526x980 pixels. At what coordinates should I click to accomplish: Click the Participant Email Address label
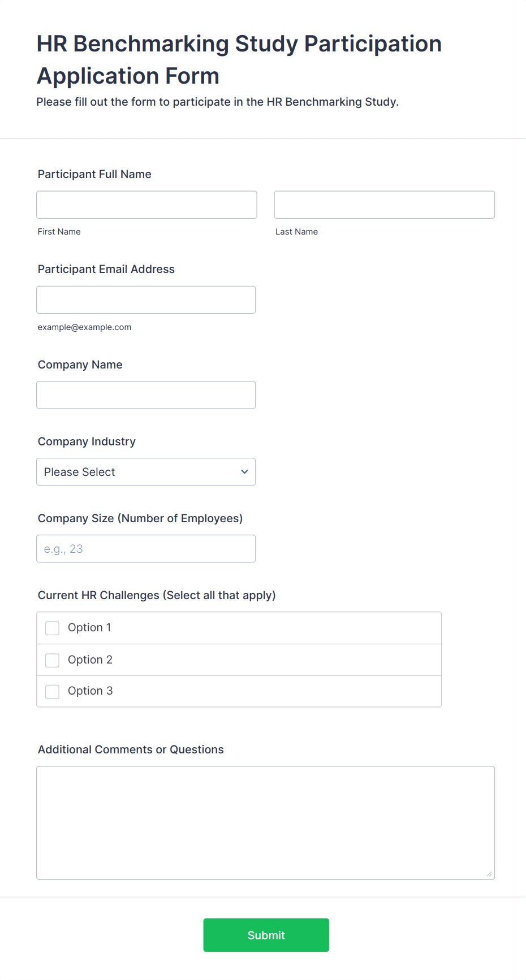click(x=106, y=269)
